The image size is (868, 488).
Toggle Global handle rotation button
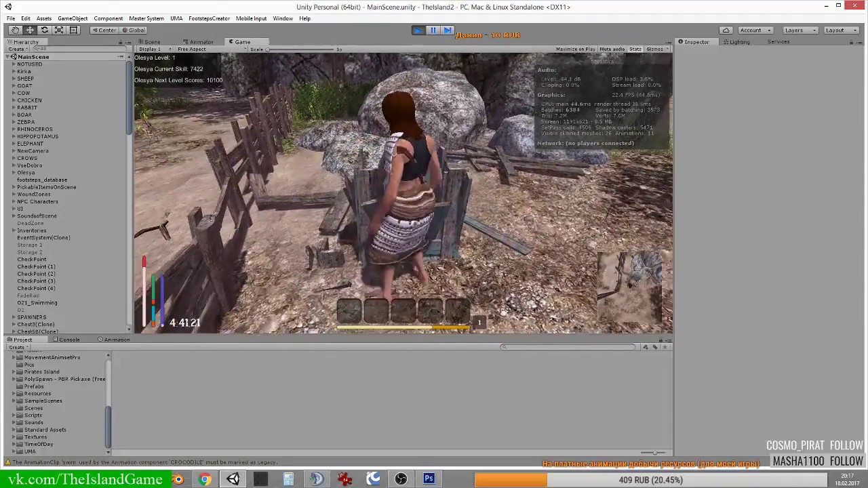(134, 30)
